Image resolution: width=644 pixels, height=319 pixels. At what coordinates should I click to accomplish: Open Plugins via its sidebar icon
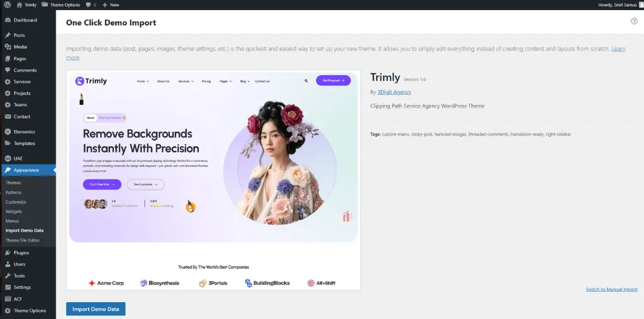pyautogui.click(x=8, y=252)
